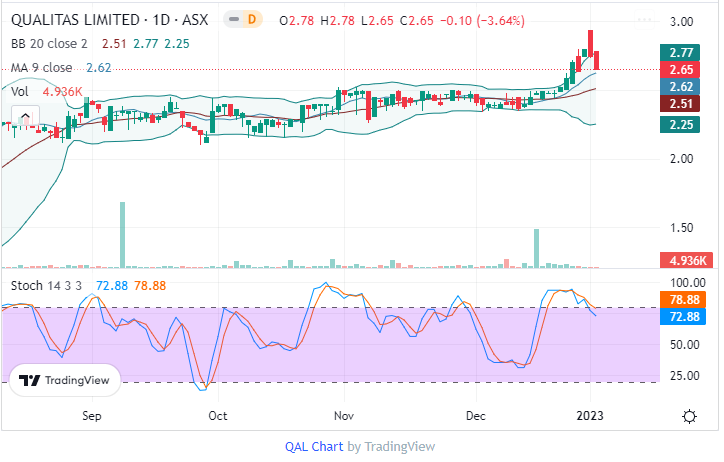This screenshot has height=462, width=724.
Task: Click the blue 72.88 stochastic tag
Action: [x=682, y=316]
